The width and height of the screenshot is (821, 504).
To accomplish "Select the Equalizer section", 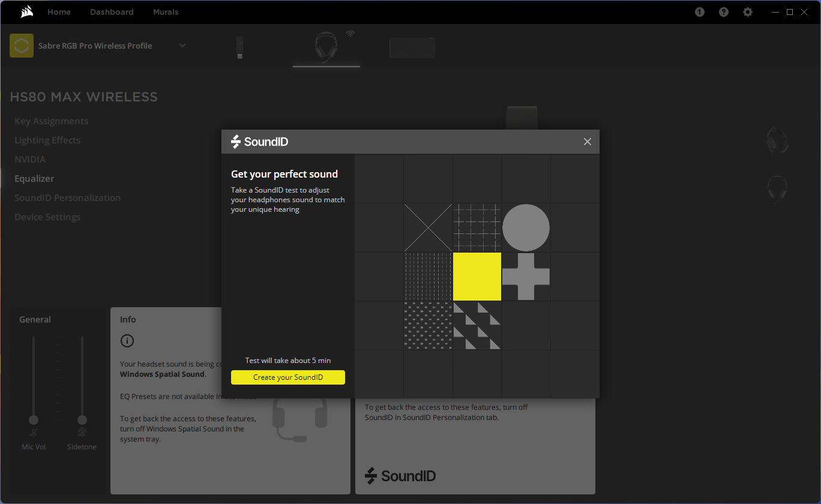I will [x=34, y=179].
